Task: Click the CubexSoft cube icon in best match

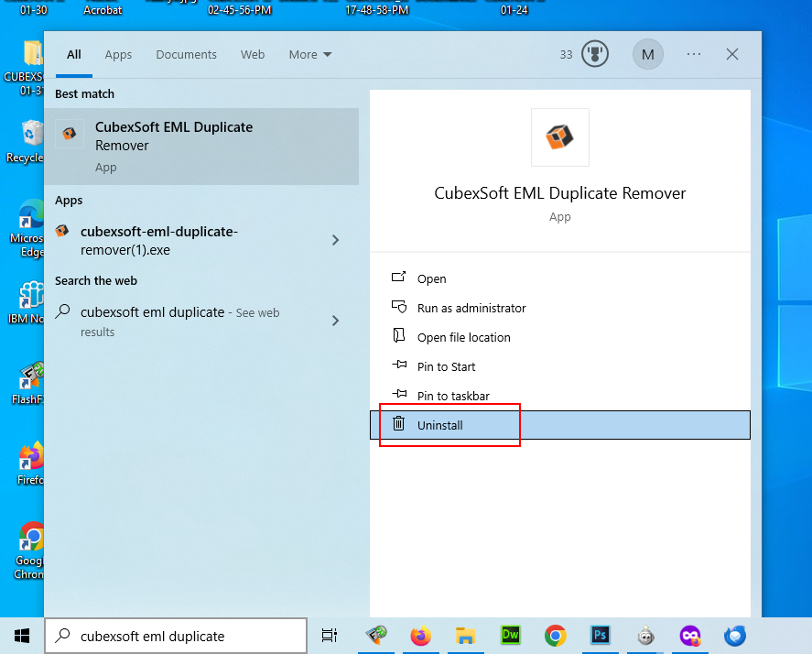Action: (x=70, y=134)
